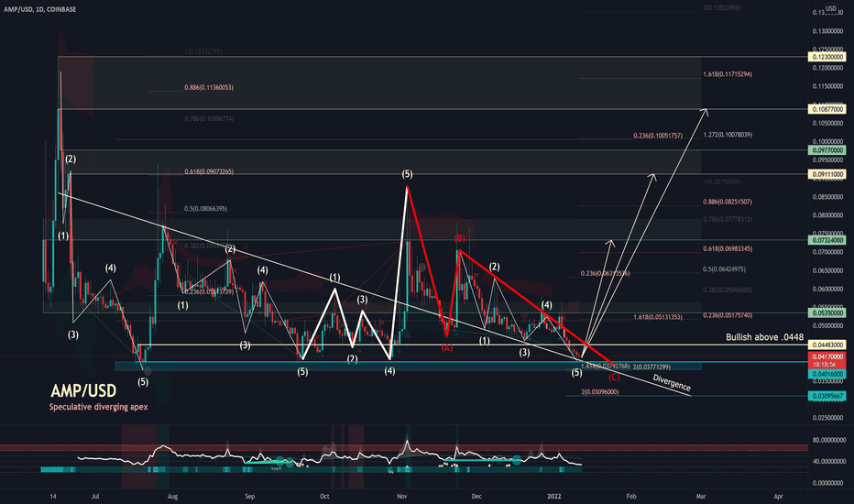The image size is (854, 504).
Task: Click the Dec label on time axis
Action: coord(476,497)
